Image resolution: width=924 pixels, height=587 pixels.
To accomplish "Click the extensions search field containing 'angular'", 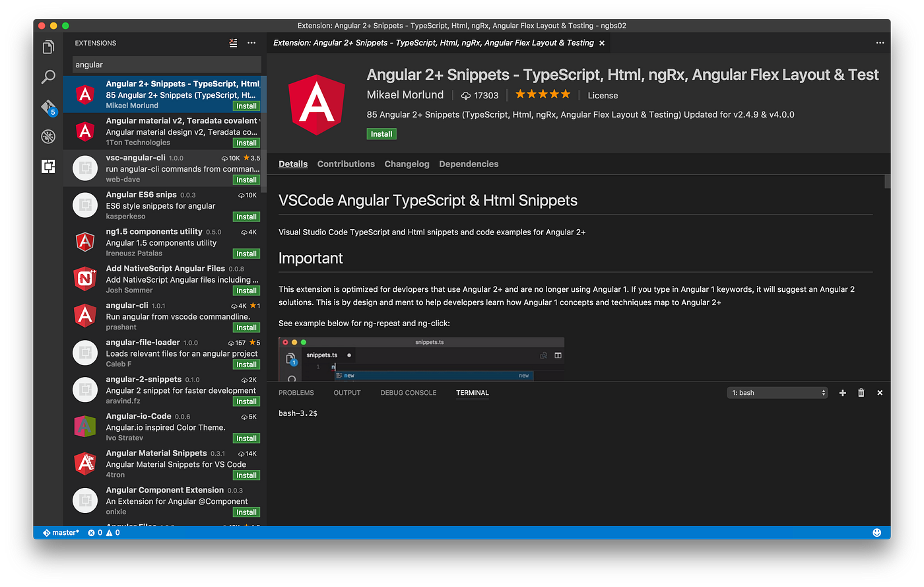I will pyautogui.click(x=166, y=65).
